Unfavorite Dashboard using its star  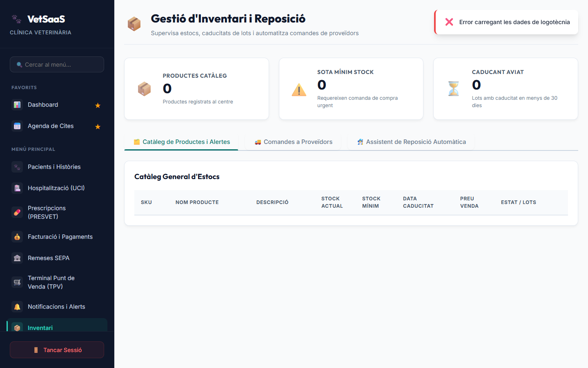click(98, 105)
